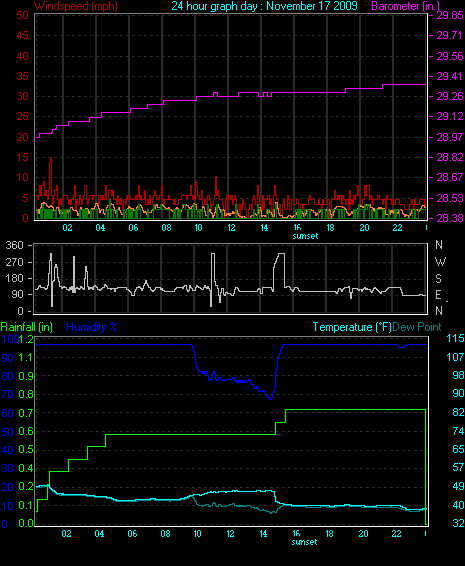
Task: Click the sunset marker under the bottom graph
Action: click(304, 542)
